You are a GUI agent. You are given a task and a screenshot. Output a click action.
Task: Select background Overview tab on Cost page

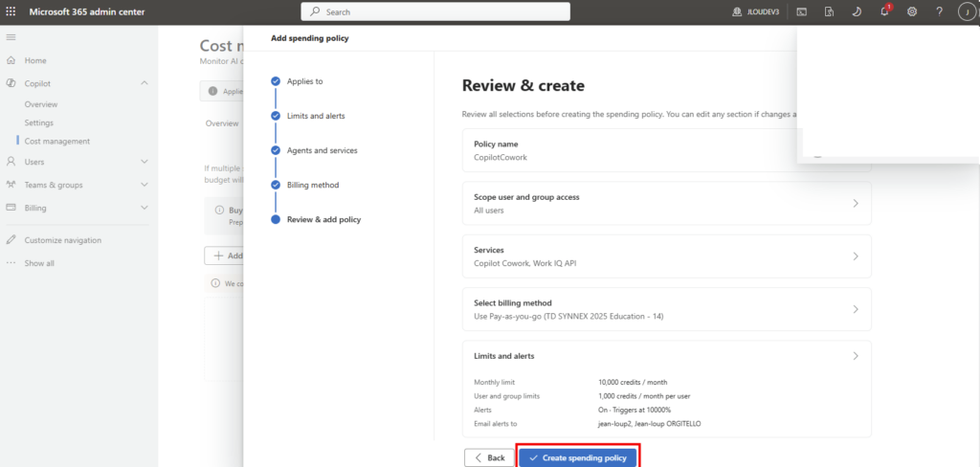222,123
